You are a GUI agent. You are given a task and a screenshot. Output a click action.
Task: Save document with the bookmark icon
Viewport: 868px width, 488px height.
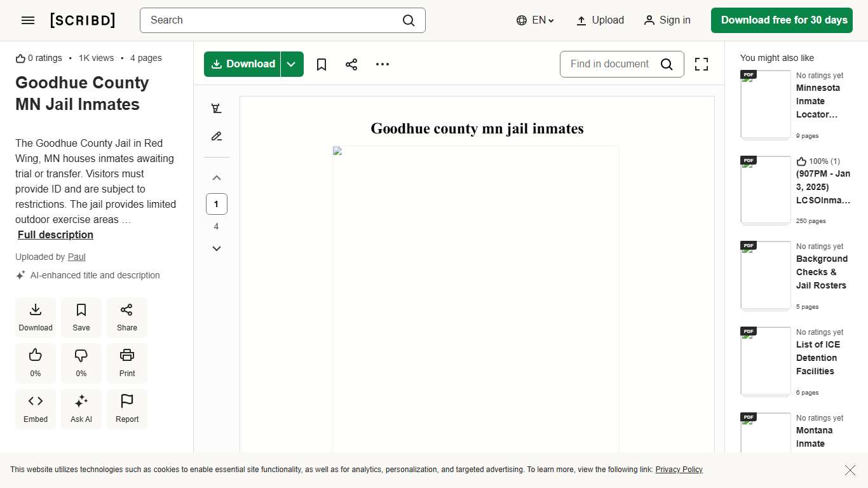point(321,64)
